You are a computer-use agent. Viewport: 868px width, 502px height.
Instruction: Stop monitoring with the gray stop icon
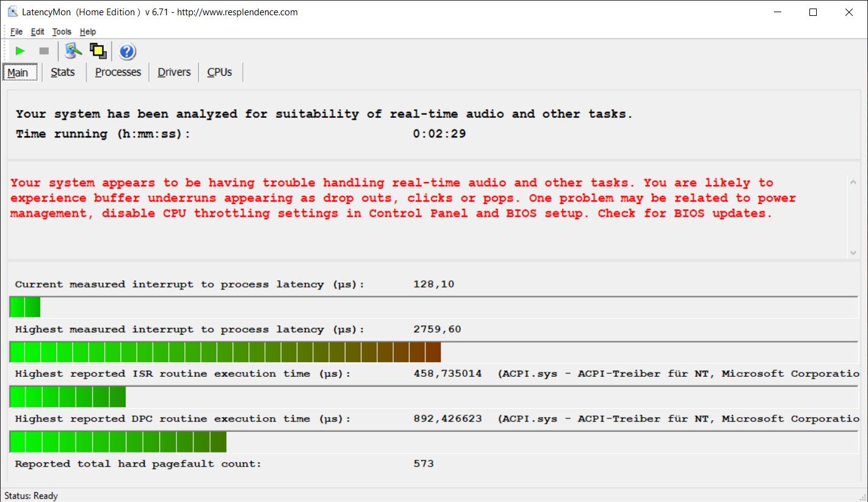[44, 51]
